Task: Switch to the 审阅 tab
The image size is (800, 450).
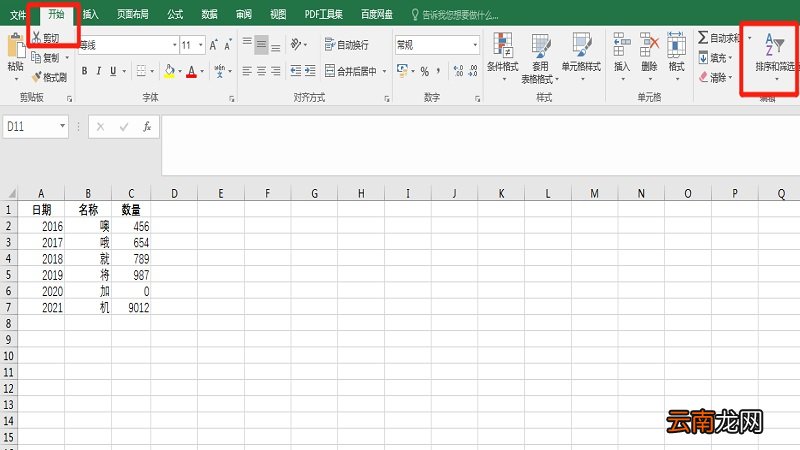Action: tap(244, 14)
